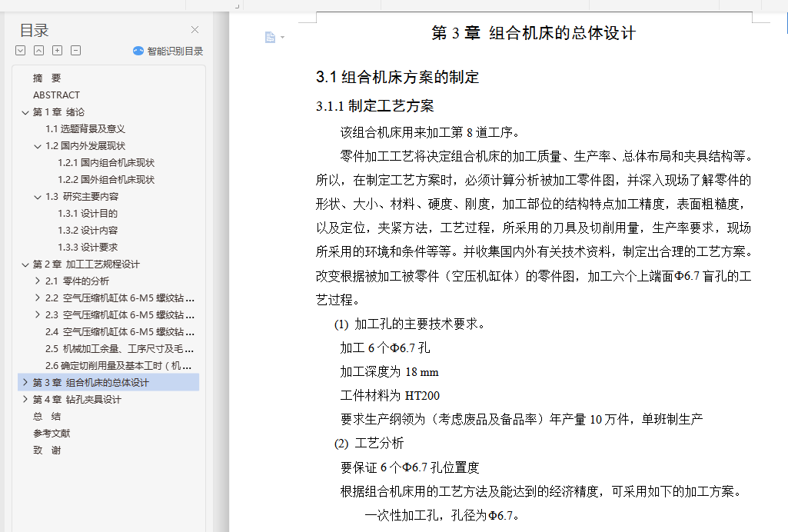Viewport: 788px width, 532px height.
Task: Expand the 第 3 章 组合机床的总体设计 chevron
Action: pyautogui.click(x=25, y=382)
